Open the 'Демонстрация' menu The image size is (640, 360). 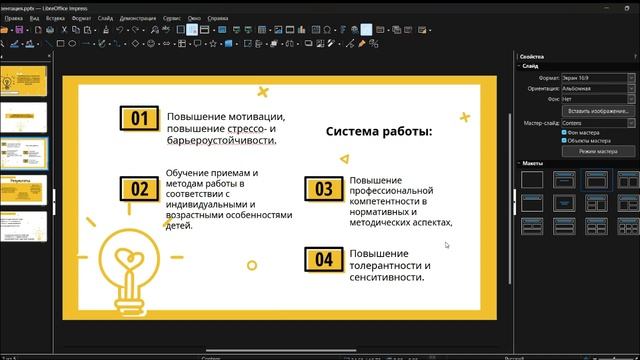[138, 18]
